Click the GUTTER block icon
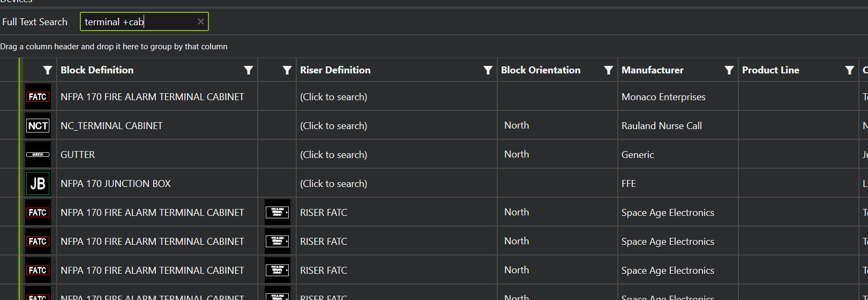868x300 pixels. (x=38, y=155)
